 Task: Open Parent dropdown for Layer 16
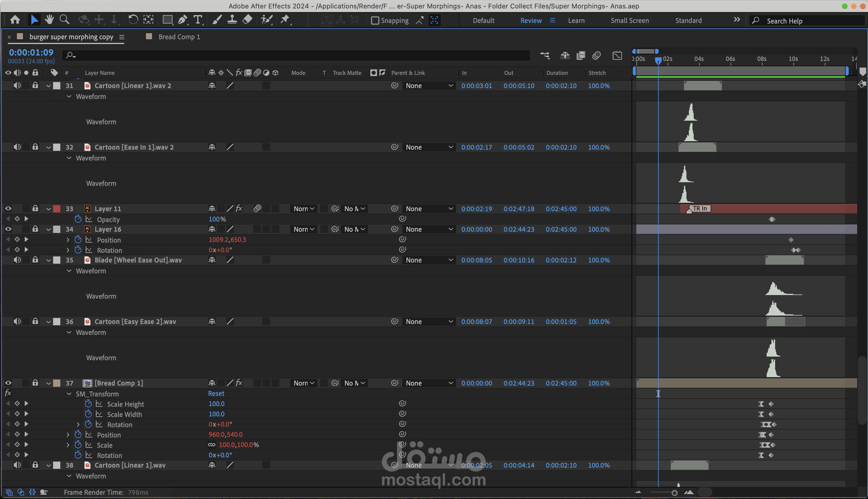(x=429, y=229)
